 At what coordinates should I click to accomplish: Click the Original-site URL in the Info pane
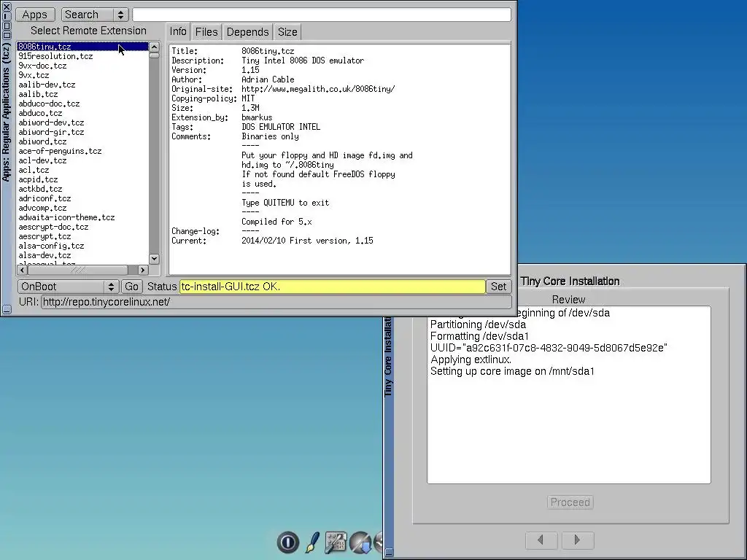(318, 89)
